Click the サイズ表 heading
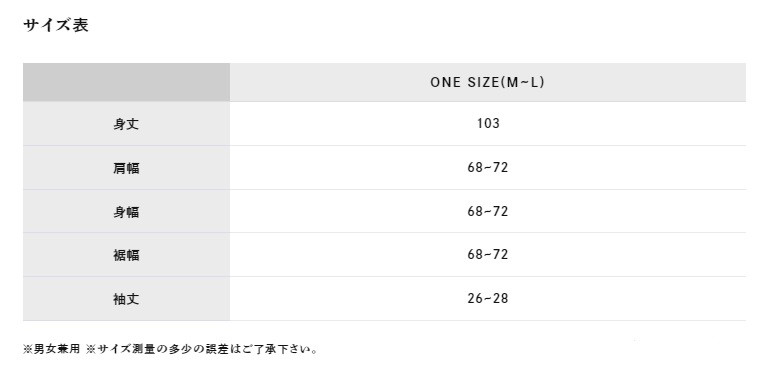The height and width of the screenshot is (380, 774). 56,25
